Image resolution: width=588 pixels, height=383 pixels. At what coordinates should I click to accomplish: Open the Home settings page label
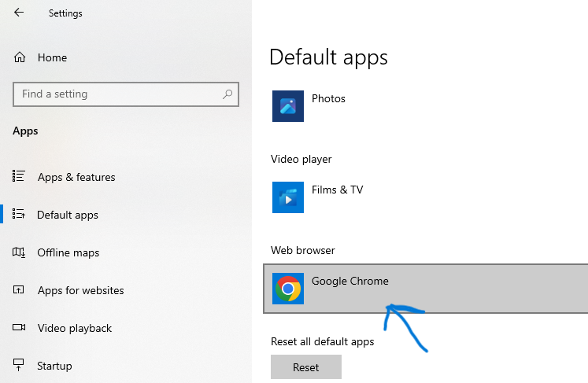[52, 57]
